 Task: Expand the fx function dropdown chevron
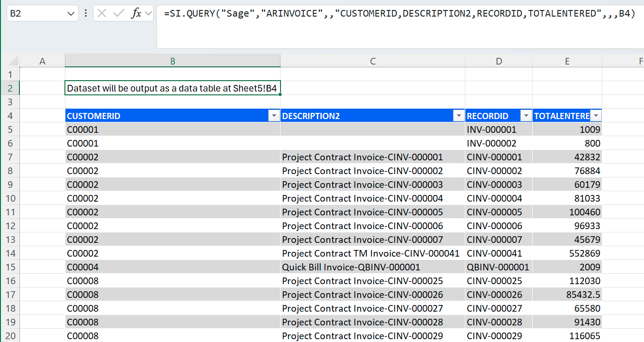coord(148,14)
